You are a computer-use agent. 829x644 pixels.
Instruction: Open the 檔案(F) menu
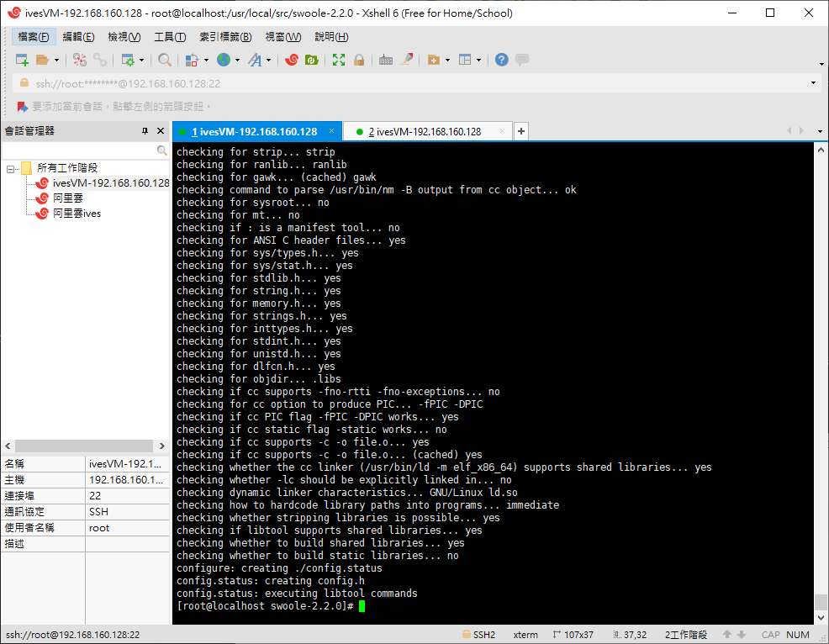point(34,36)
